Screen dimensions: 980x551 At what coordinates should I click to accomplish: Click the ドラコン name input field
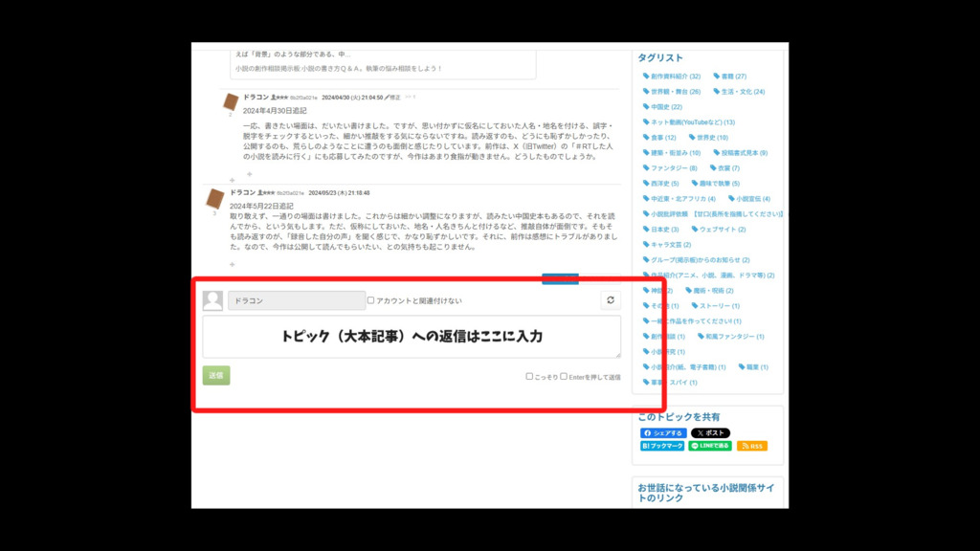coord(297,300)
